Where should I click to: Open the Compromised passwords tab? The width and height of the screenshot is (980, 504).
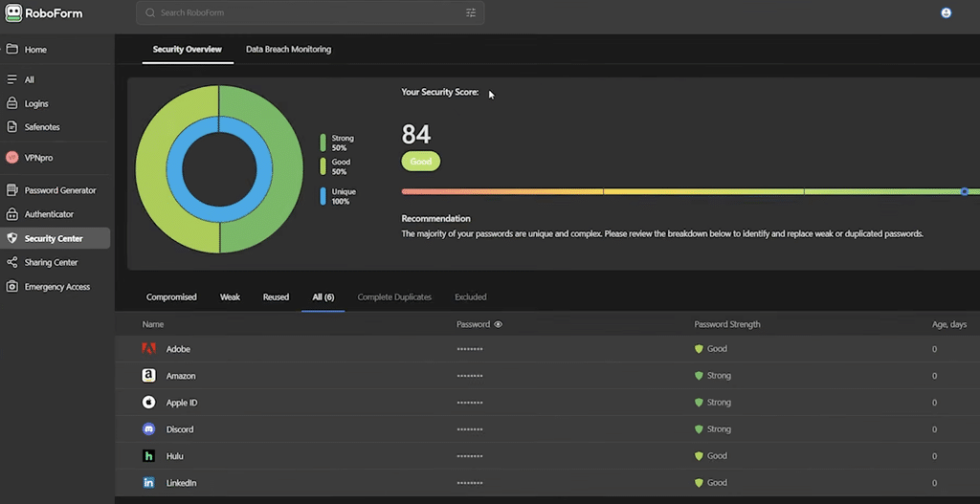[171, 297]
